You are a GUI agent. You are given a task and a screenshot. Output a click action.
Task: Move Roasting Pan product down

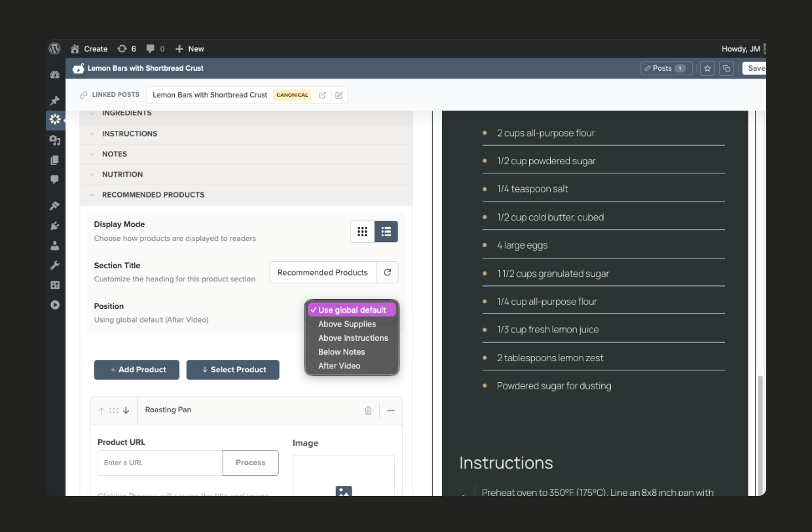click(126, 410)
